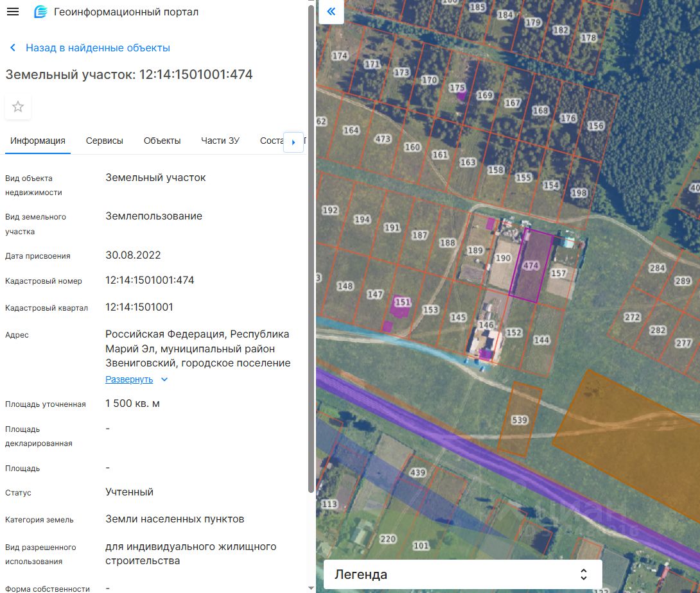Show more tabs with right arrow
Image resolution: width=700 pixels, height=593 pixels.
coord(293,142)
